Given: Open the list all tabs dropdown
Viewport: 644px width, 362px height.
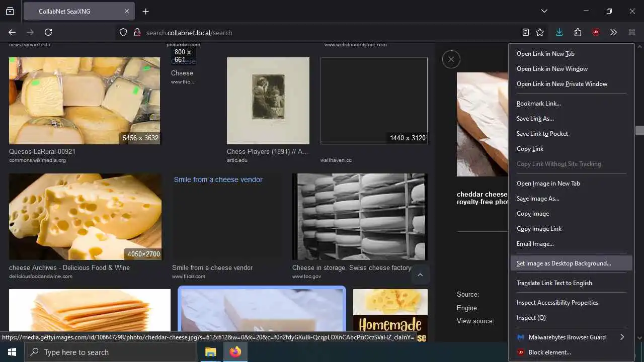Looking at the screenshot, I should click(x=544, y=11).
